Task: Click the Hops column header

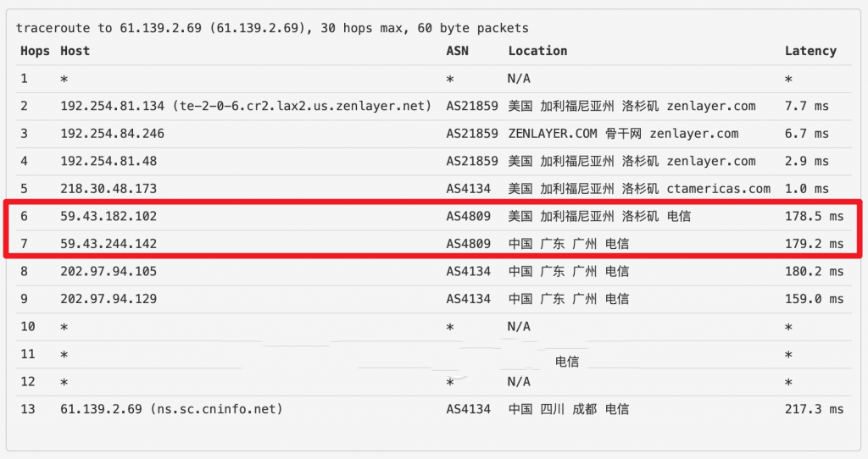Action: click(x=36, y=51)
